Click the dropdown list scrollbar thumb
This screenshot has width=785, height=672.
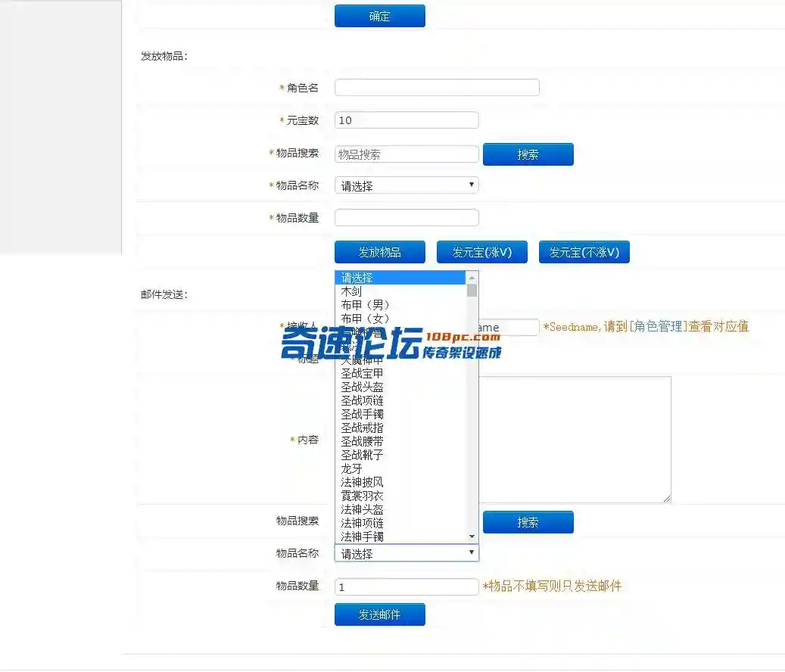point(472,290)
